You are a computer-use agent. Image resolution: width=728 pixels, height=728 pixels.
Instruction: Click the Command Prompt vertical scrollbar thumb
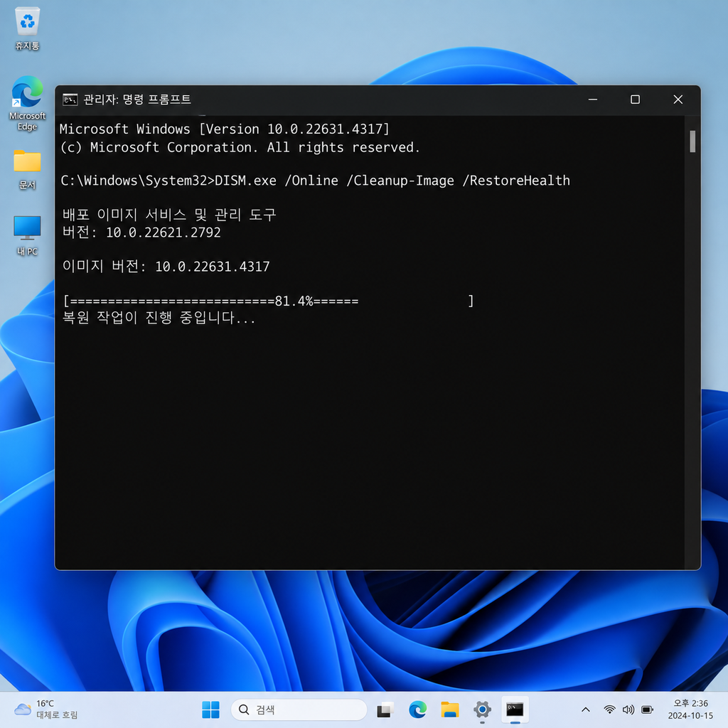click(x=692, y=141)
